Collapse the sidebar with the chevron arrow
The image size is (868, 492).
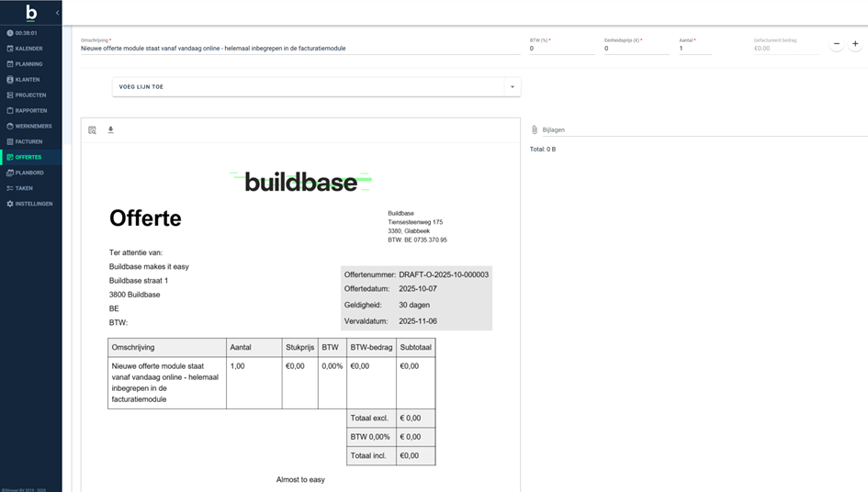pos(57,13)
